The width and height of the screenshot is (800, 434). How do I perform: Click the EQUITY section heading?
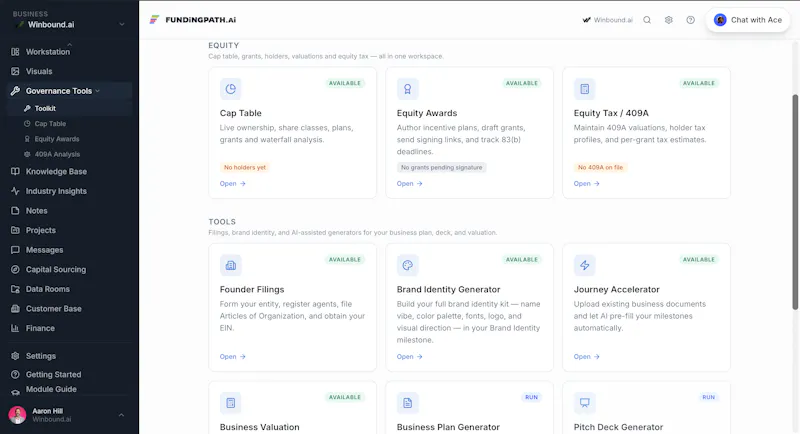point(223,45)
